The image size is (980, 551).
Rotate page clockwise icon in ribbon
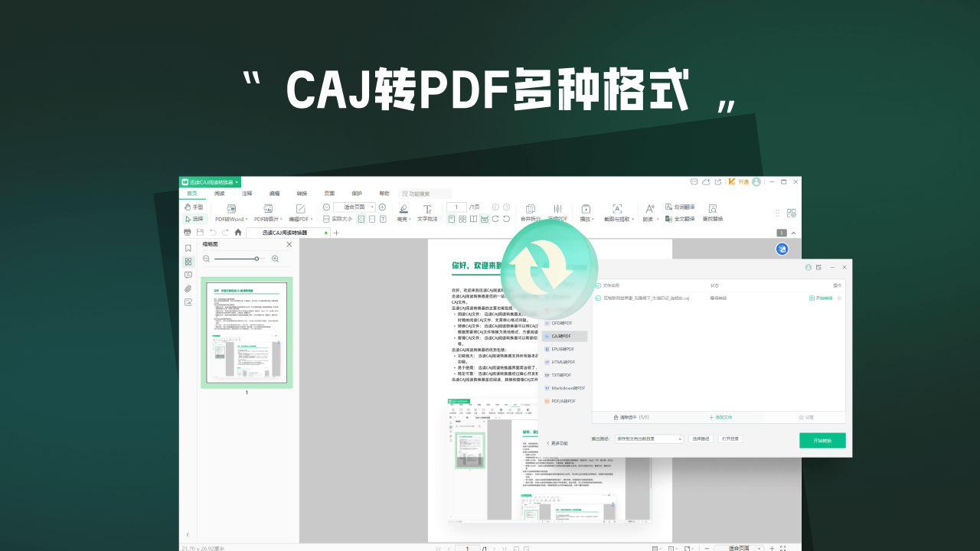495,219
